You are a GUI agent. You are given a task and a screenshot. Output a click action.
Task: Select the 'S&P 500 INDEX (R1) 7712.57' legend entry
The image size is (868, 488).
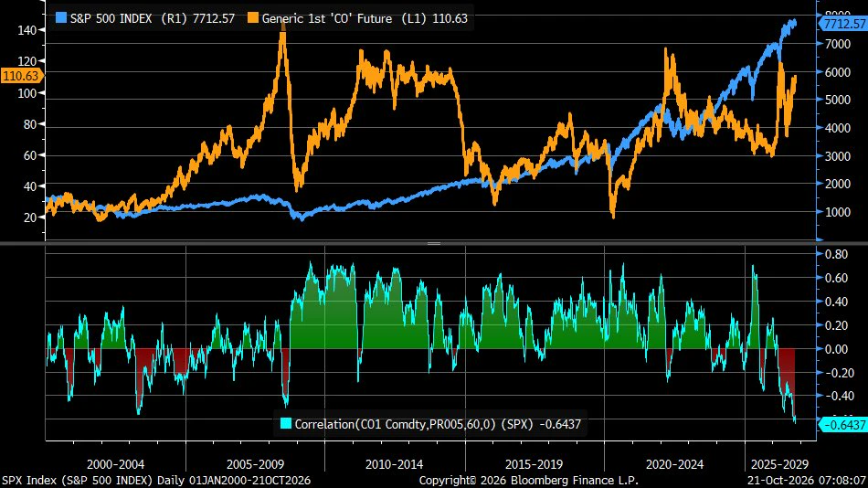145,18
